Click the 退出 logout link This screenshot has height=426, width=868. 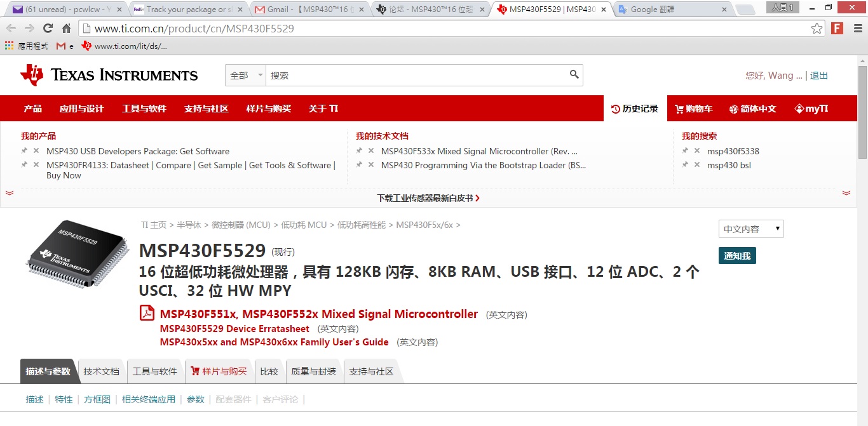point(819,76)
